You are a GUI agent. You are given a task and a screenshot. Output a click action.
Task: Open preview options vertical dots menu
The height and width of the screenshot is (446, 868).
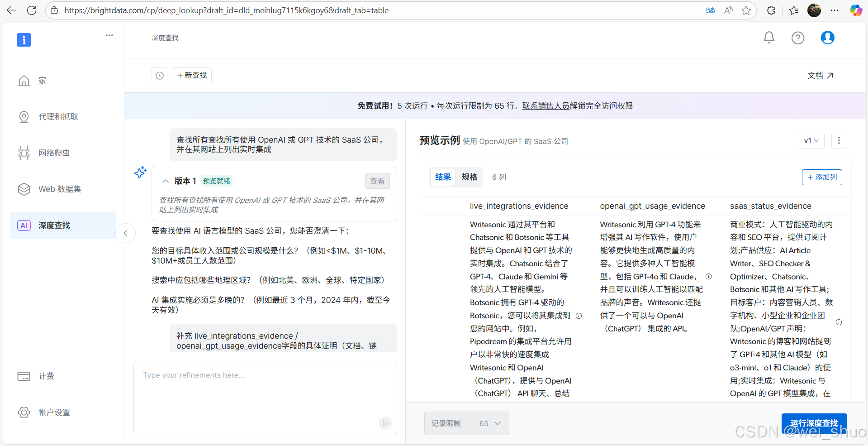(839, 140)
